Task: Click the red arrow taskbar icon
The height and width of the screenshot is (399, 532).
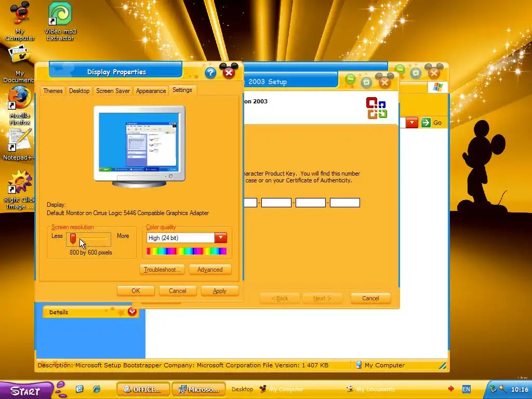Action: [x=451, y=389]
